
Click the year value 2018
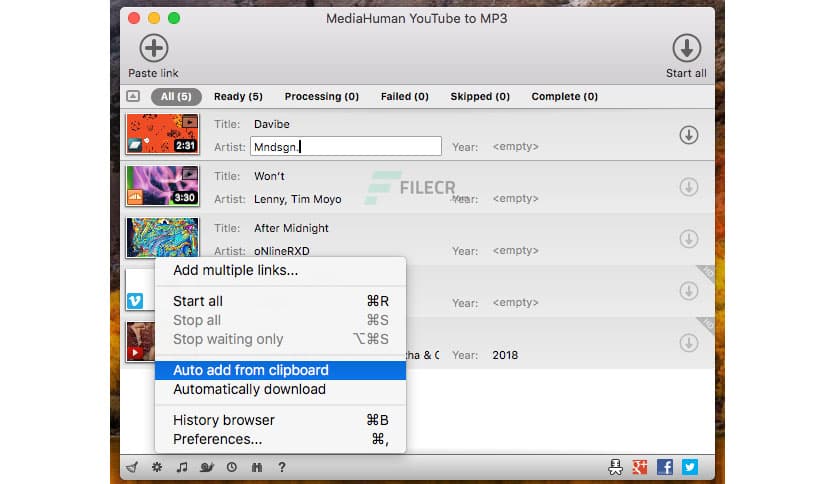click(505, 355)
